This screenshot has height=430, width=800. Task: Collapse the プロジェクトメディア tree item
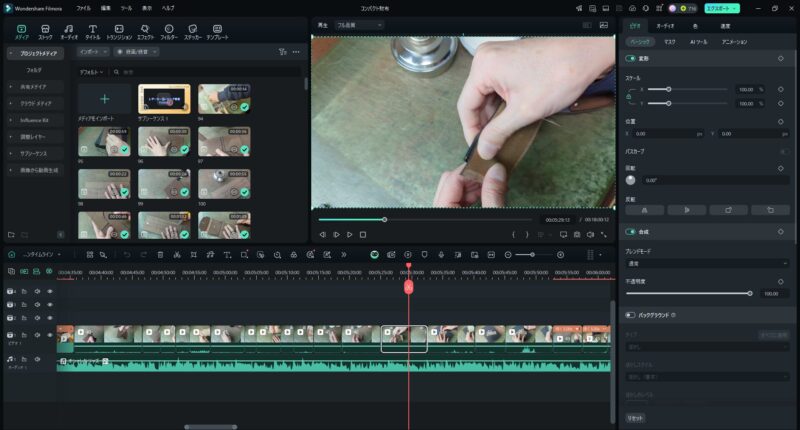click(11, 53)
